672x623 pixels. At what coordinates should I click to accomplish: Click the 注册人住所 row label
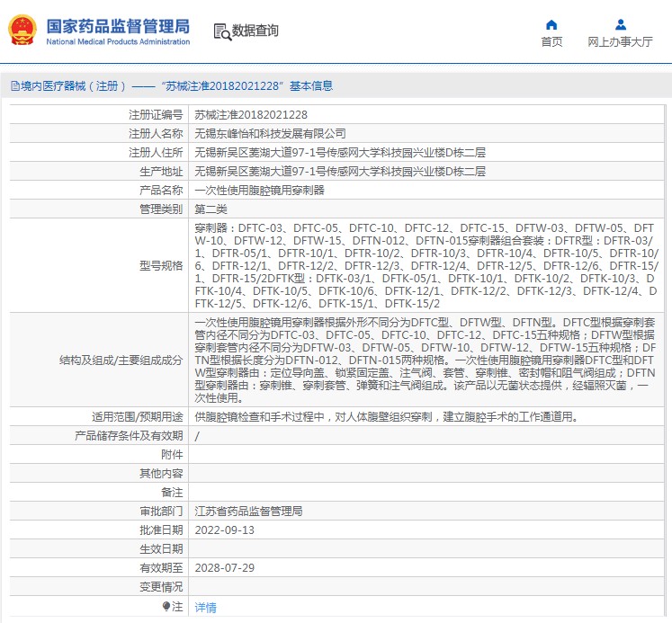coord(156,153)
